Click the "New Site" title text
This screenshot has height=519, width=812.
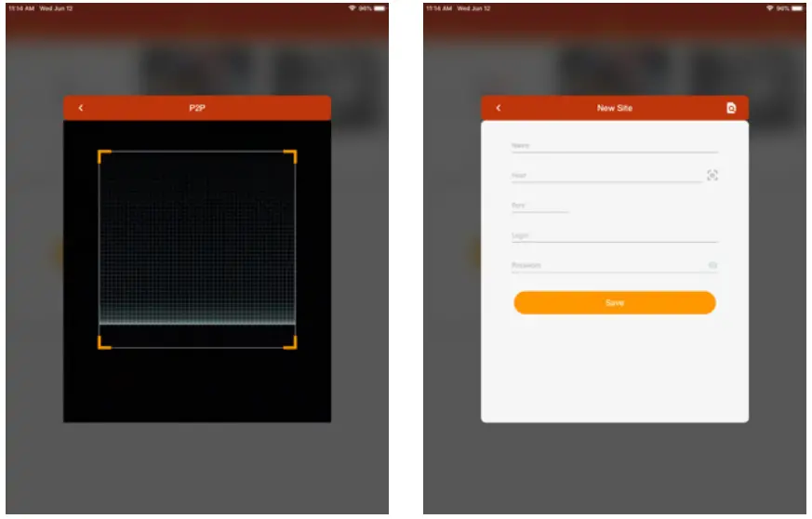point(615,108)
